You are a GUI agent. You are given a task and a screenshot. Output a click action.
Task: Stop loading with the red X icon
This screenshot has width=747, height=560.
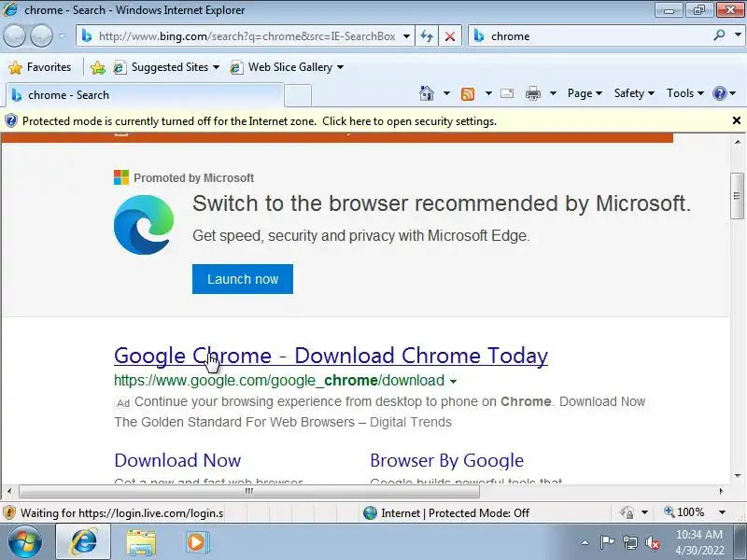pos(450,36)
